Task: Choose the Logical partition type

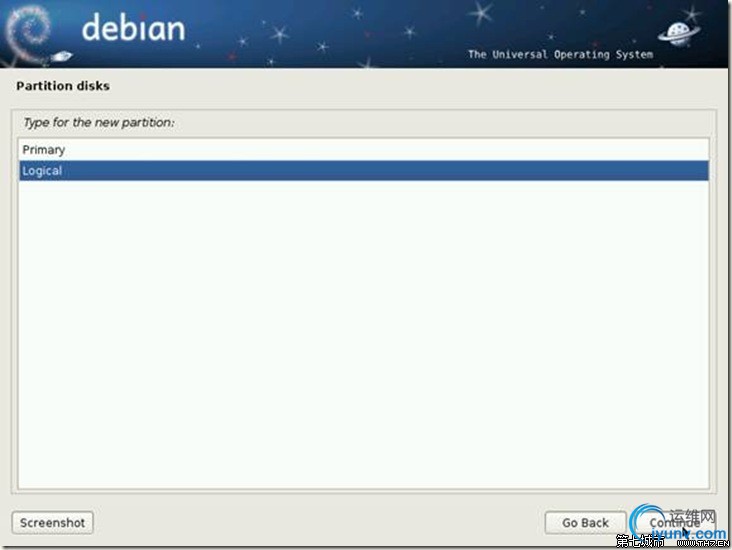Action: coord(364,170)
